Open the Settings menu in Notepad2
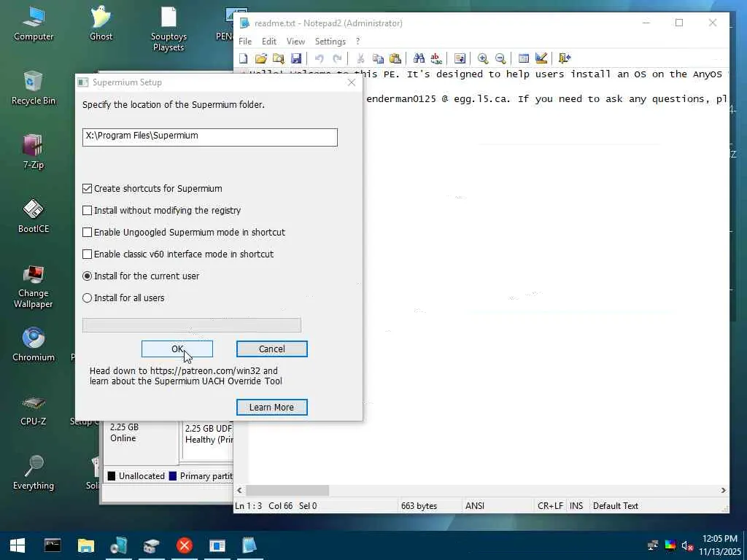This screenshot has width=747, height=560. [x=330, y=42]
